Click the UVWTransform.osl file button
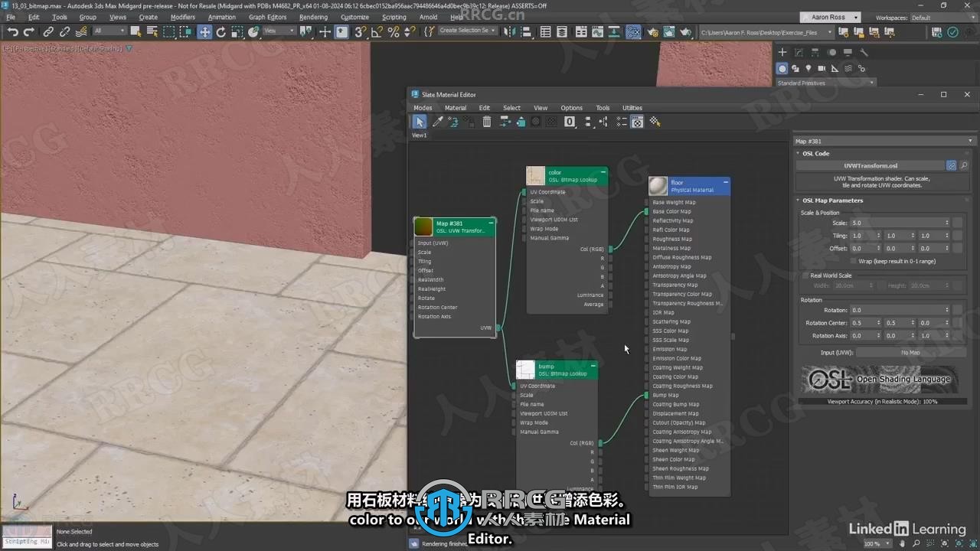This screenshot has width=980, height=551. 871,165
